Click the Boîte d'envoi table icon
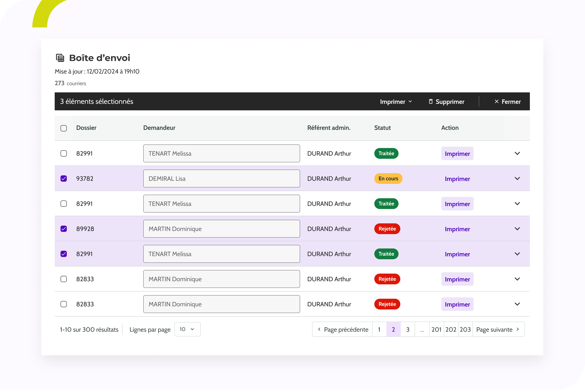Screen dimensions: 585x392 [x=60, y=58]
